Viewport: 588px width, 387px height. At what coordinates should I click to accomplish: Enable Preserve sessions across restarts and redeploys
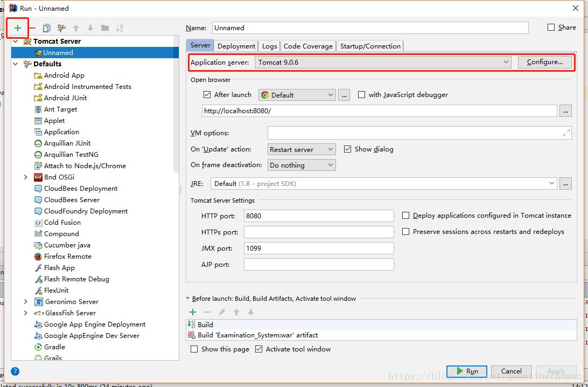click(405, 232)
